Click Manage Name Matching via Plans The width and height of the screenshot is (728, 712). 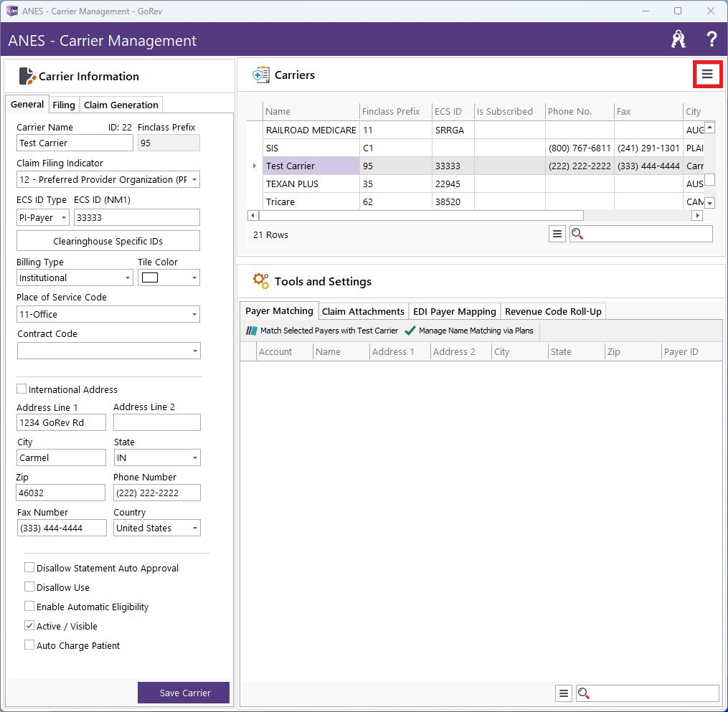tap(469, 331)
